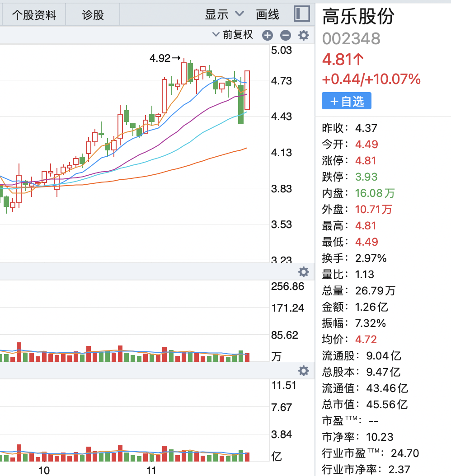Open the 个股资料 tab

pyautogui.click(x=34, y=15)
